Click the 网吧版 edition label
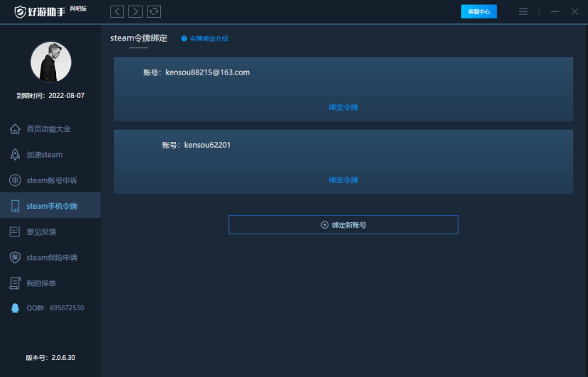The height and width of the screenshot is (377, 588). click(x=78, y=9)
